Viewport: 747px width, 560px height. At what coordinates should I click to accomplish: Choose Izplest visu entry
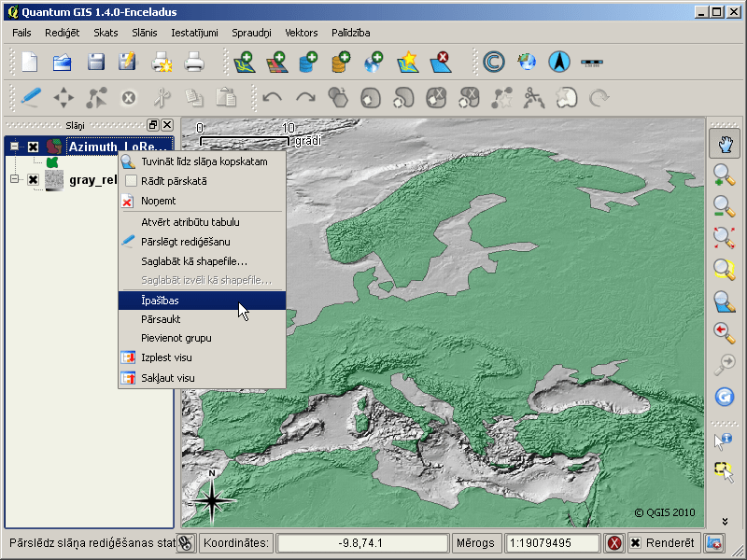coord(202,357)
